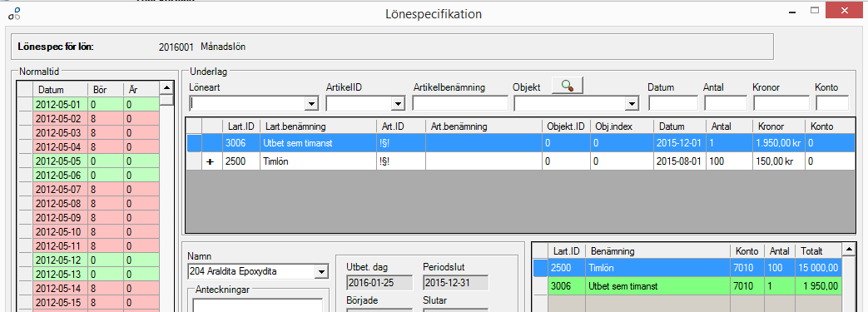The height and width of the screenshot is (312, 868).
Task: Select date row 2012-05-11 in Normaltid
Action: click(x=88, y=245)
